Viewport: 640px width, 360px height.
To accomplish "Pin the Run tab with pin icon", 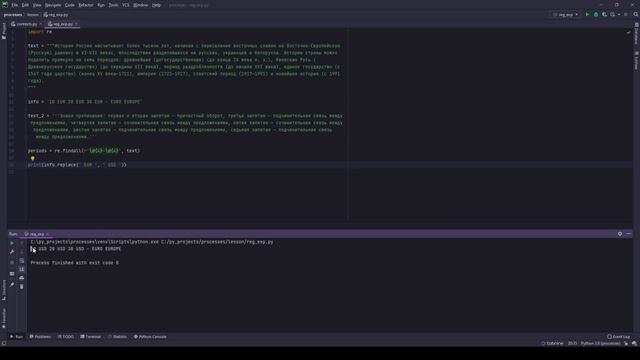I will coord(12,284).
